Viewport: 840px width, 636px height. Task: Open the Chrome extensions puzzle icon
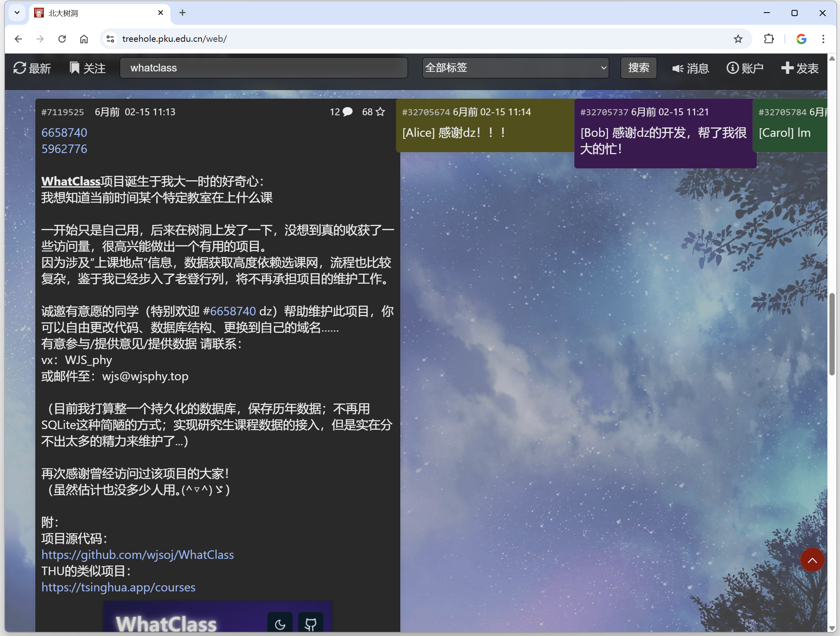click(x=769, y=39)
